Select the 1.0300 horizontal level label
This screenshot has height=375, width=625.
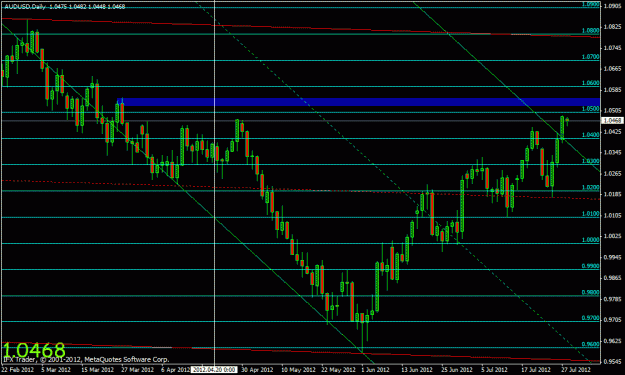[x=590, y=161]
